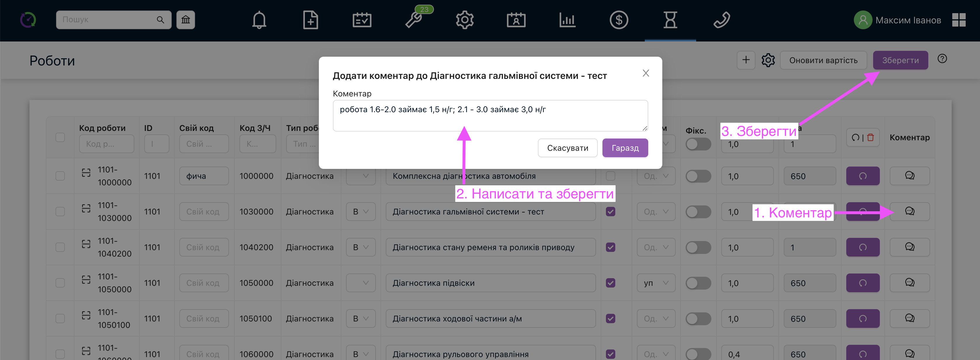Click the hourglass tab in top navigation
This screenshot has height=360, width=980.
[670, 20]
